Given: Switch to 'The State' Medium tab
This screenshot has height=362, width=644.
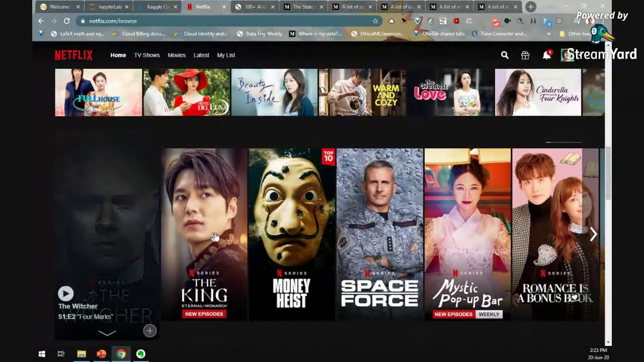Looking at the screenshot, I should pyautogui.click(x=303, y=7).
